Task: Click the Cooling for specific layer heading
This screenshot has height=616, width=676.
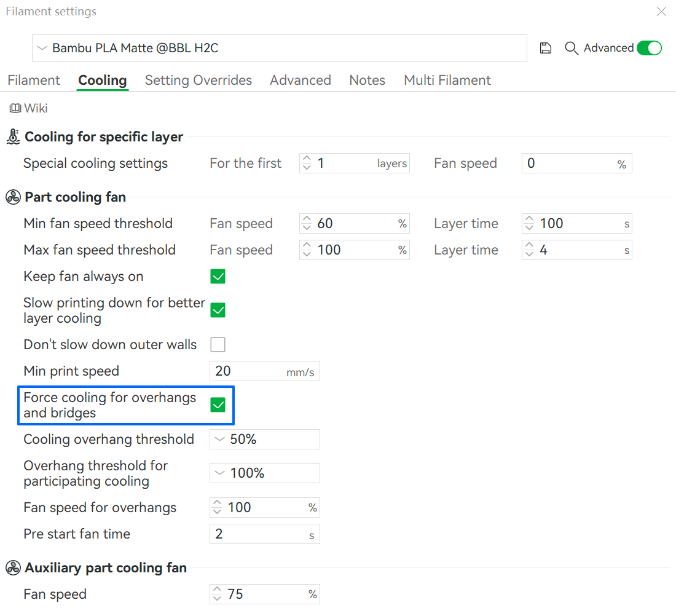Action: click(x=104, y=136)
